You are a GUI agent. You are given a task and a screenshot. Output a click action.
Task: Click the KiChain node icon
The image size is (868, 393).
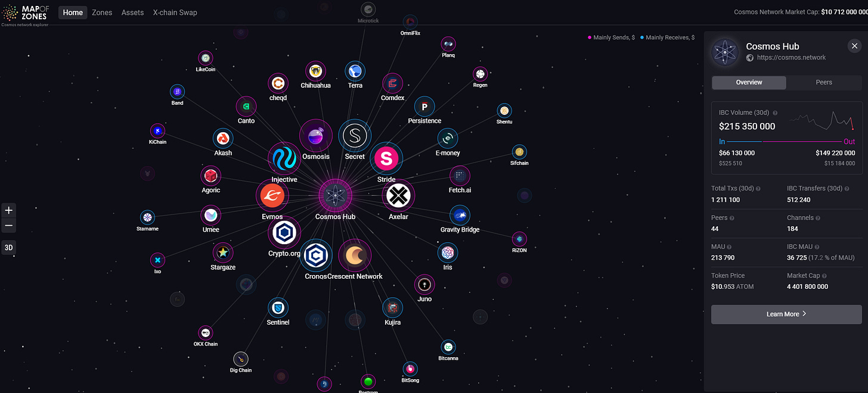(157, 131)
